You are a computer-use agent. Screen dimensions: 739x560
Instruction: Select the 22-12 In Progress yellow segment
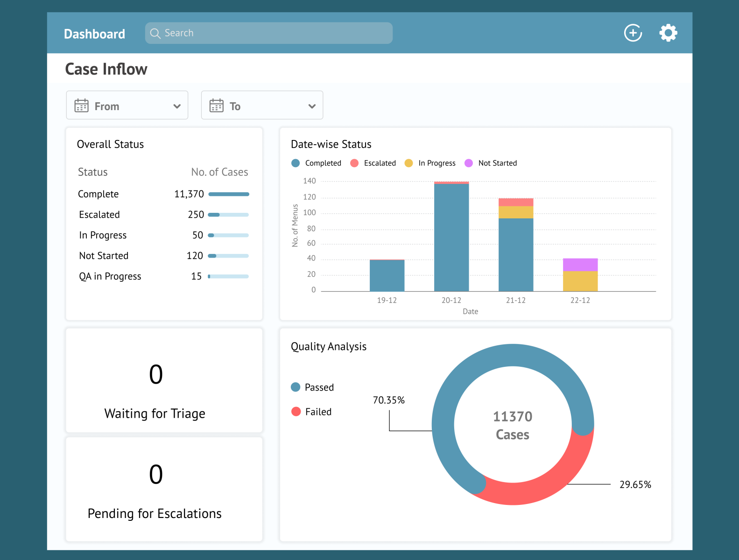[580, 281]
